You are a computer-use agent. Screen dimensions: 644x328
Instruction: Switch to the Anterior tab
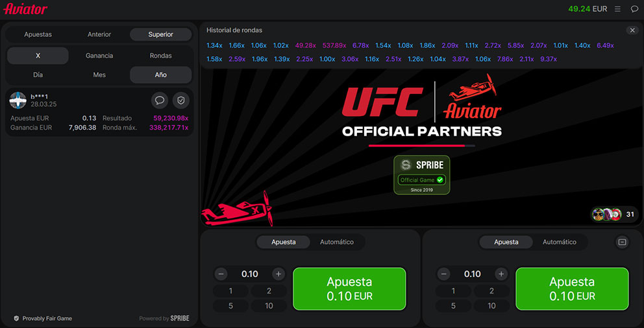coord(99,34)
